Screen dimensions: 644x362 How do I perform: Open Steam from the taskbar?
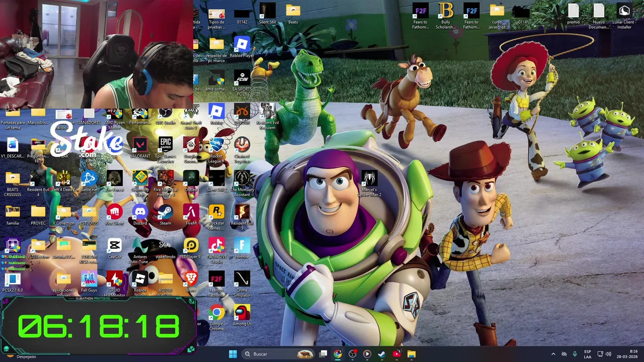tap(382, 354)
